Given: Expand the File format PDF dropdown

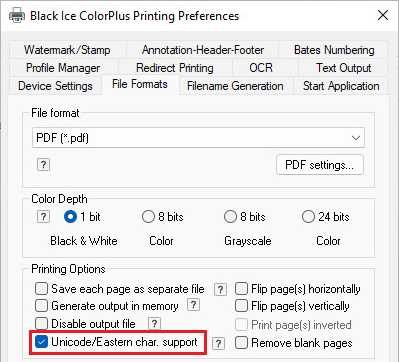Looking at the screenshot, I should (x=198, y=137).
